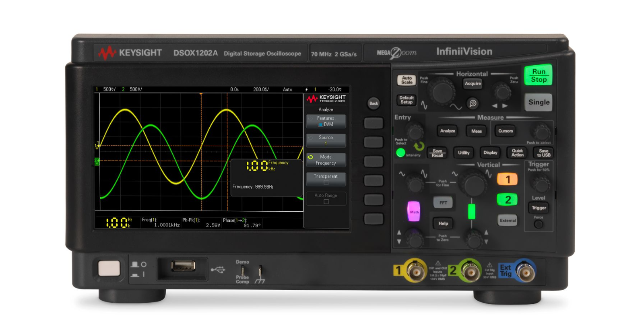Toggle the green Run Stop button

538,75
